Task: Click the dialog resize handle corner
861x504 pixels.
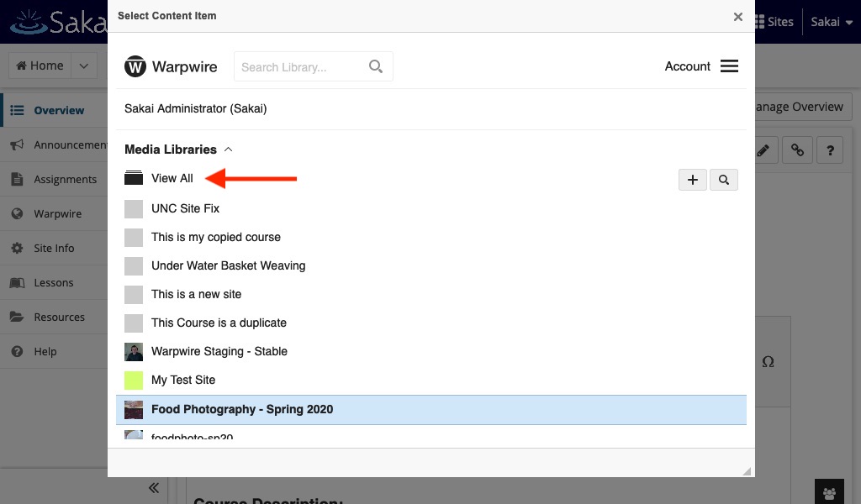Action: coord(747,471)
